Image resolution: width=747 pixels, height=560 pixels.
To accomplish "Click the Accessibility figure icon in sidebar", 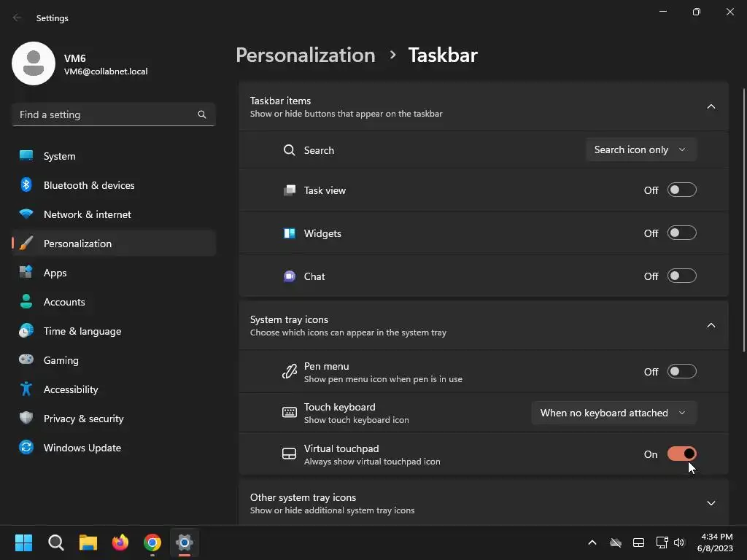I will [26, 389].
